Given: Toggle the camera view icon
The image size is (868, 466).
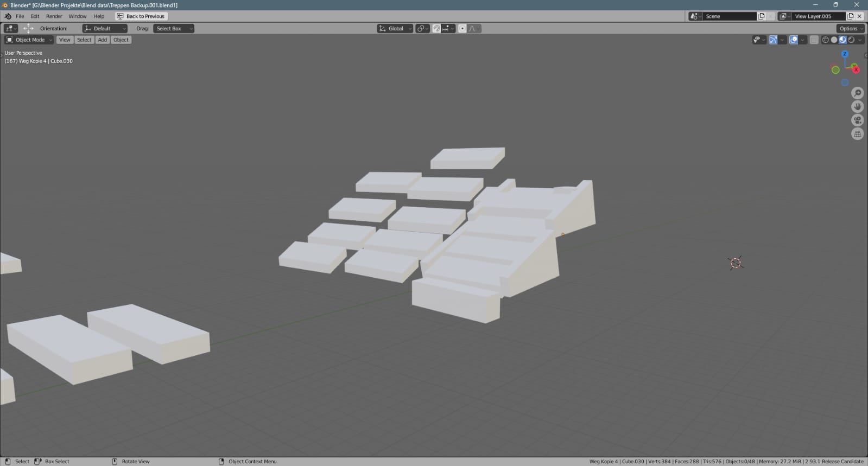Looking at the screenshot, I should 857,120.
